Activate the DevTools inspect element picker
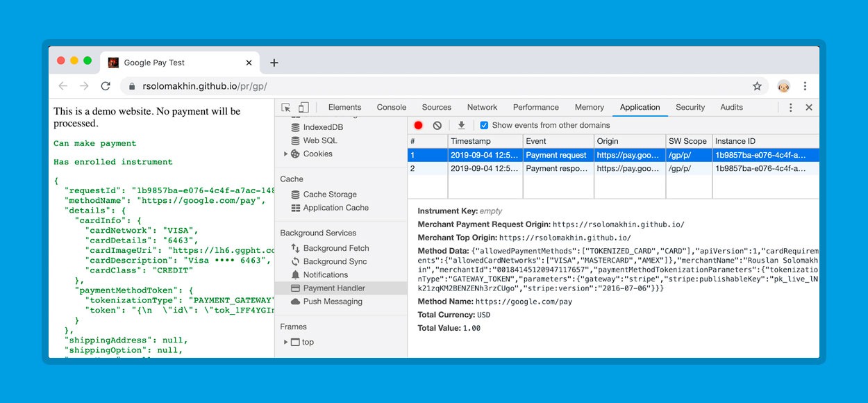Viewport: 868px width, 403px height. (286, 108)
